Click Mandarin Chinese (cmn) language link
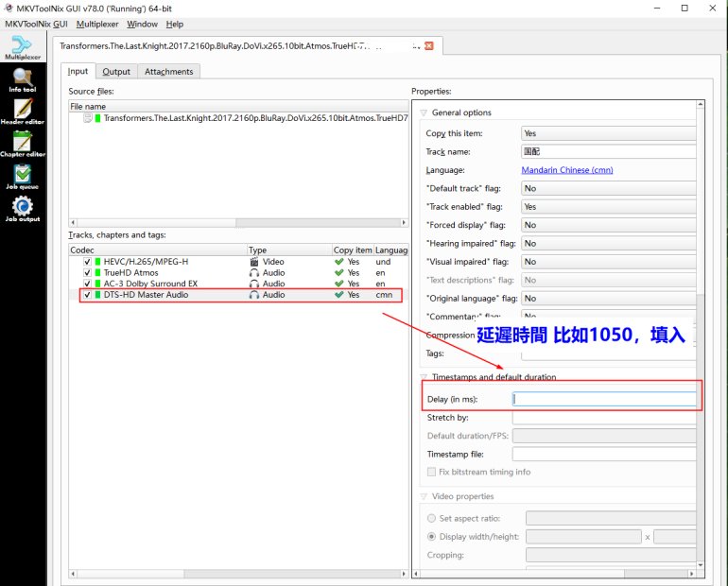The image size is (728, 586). (567, 170)
